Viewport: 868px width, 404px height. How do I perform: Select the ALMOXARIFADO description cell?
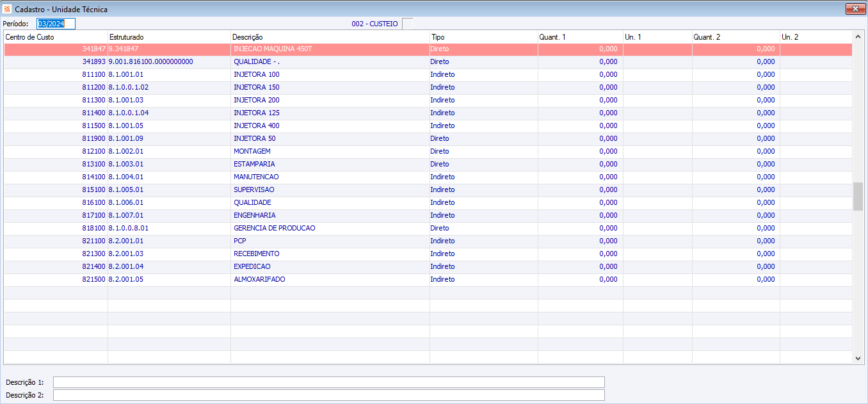[330, 280]
